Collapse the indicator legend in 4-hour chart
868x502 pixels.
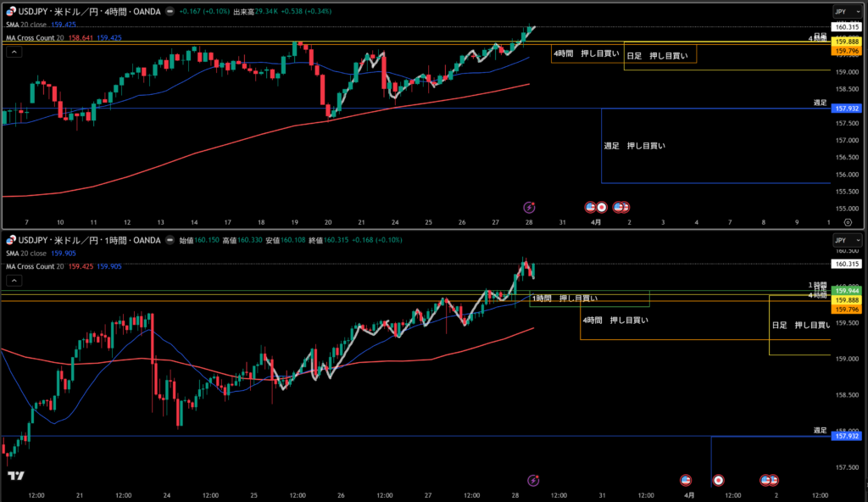coord(14,52)
